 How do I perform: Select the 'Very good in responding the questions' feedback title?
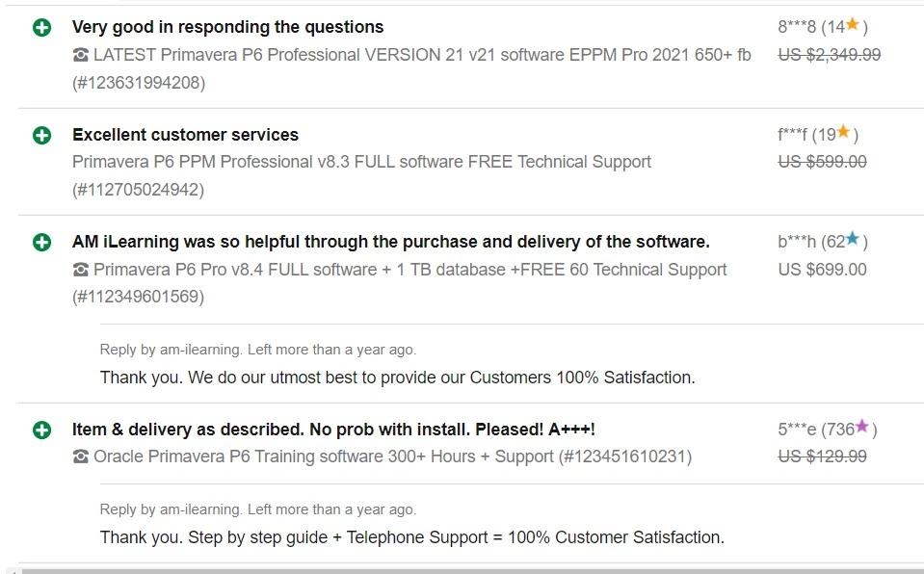228,26
